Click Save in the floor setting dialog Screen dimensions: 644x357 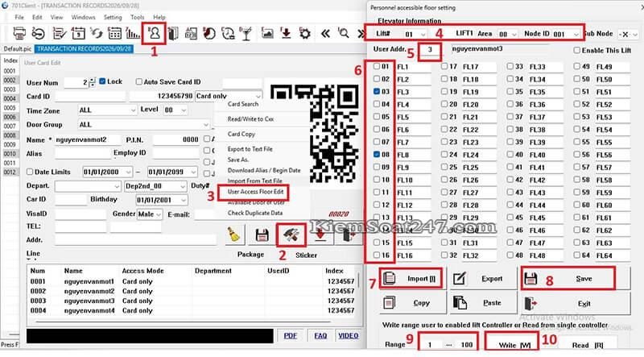pos(575,279)
